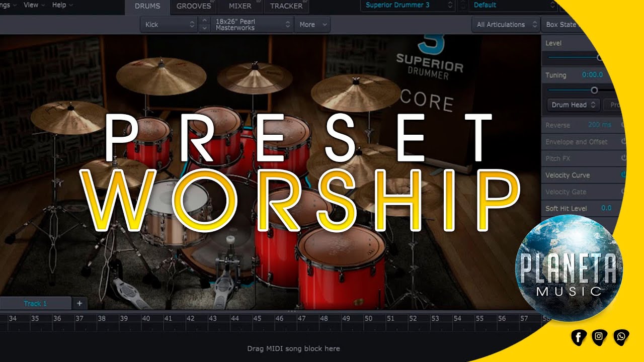
Task: Open the Drum Head tuning dropdown
Action: click(x=573, y=105)
